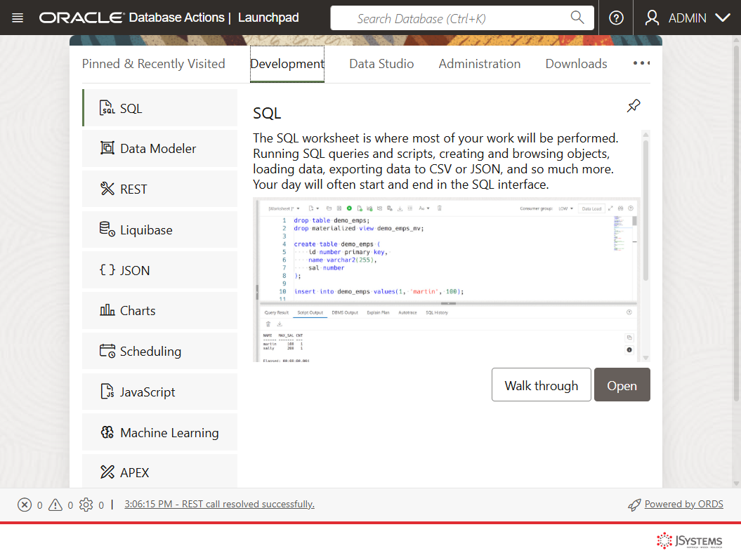This screenshot has width=741, height=560.
Task: Click the JSystems logo
Action: click(689, 540)
